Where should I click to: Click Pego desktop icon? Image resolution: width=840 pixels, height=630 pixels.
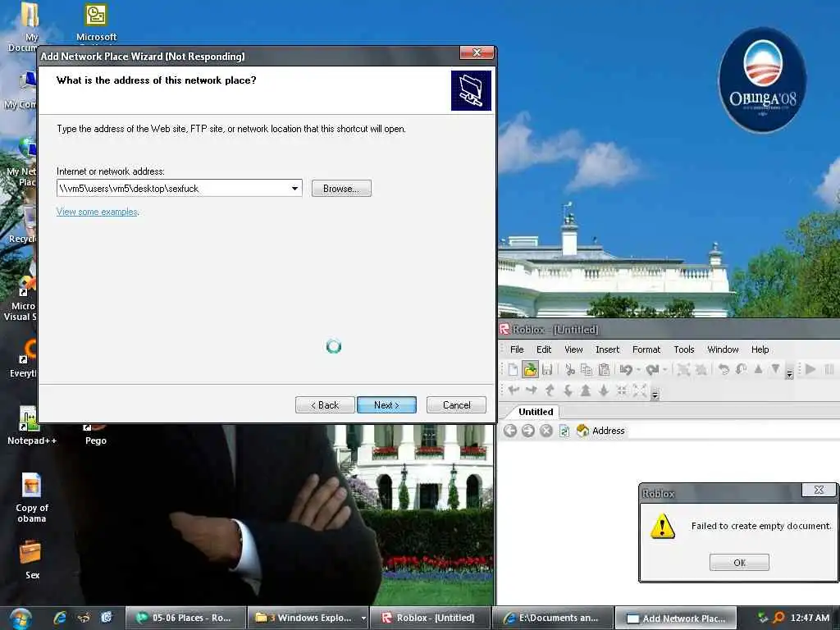[96, 435]
